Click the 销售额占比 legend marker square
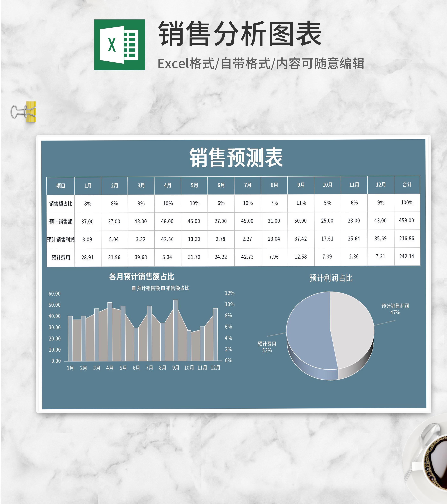The height and width of the screenshot is (504, 447). [x=163, y=288]
